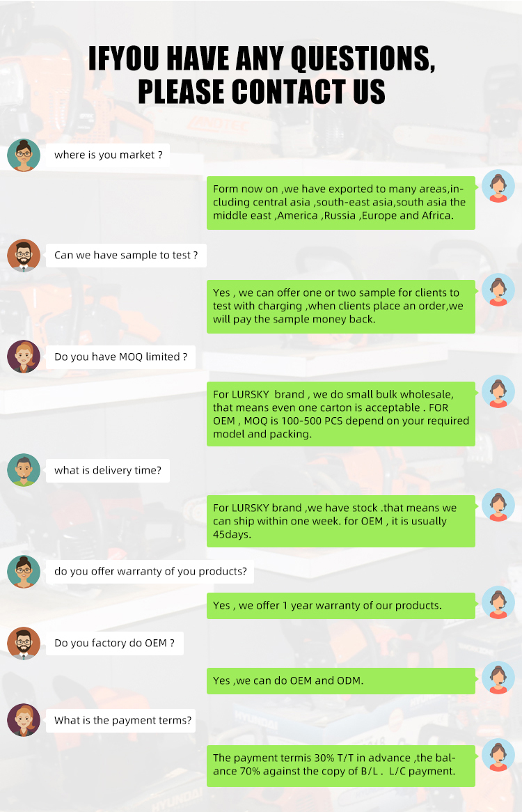
Task: Click agent avatar beside payment terms answer
Action: (498, 755)
